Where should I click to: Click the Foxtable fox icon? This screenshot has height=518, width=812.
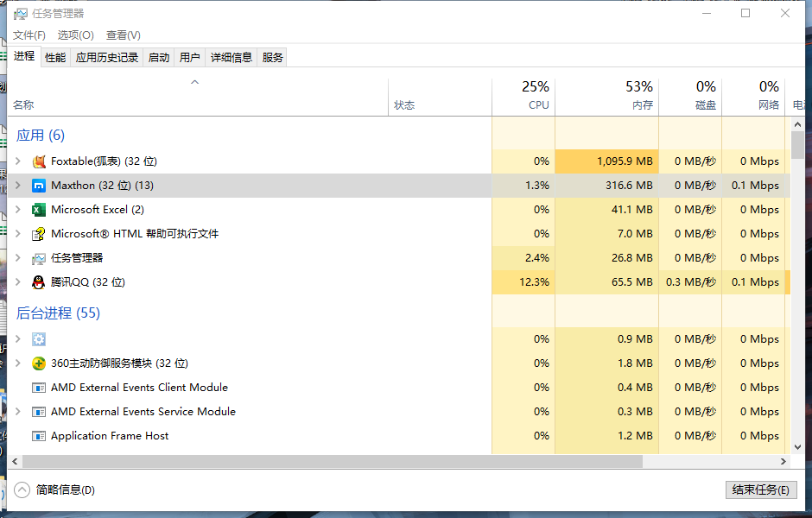tap(39, 161)
